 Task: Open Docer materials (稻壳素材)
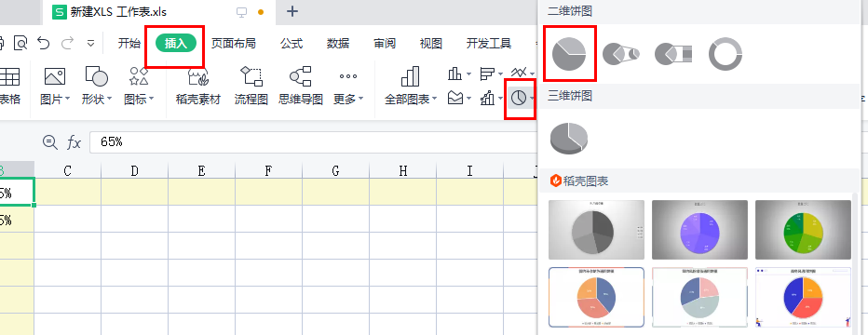pyautogui.click(x=198, y=87)
